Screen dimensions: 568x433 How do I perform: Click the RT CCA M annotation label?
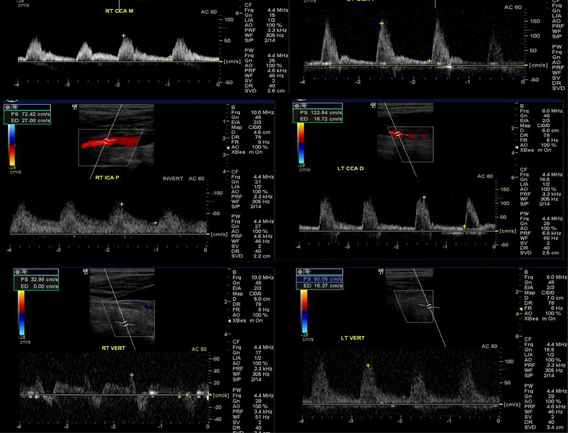click(x=119, y=11)
